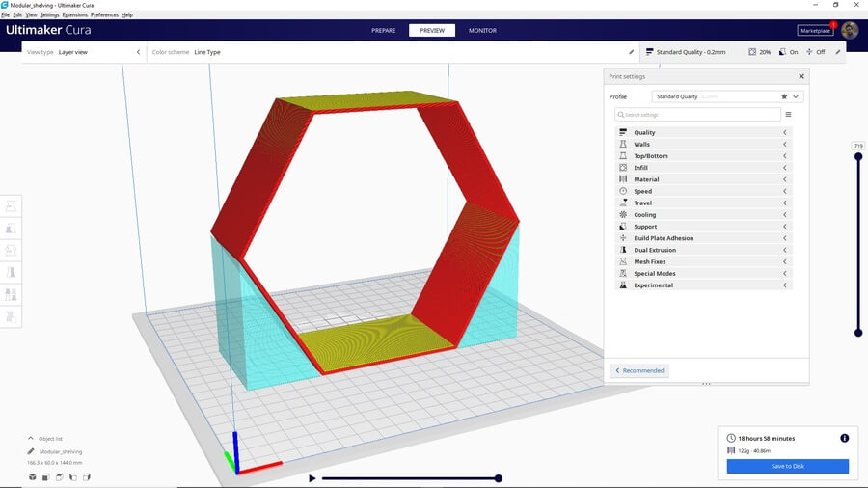Collapse the View type Layer view panel
868x488 pixels.
coord(138,52)
